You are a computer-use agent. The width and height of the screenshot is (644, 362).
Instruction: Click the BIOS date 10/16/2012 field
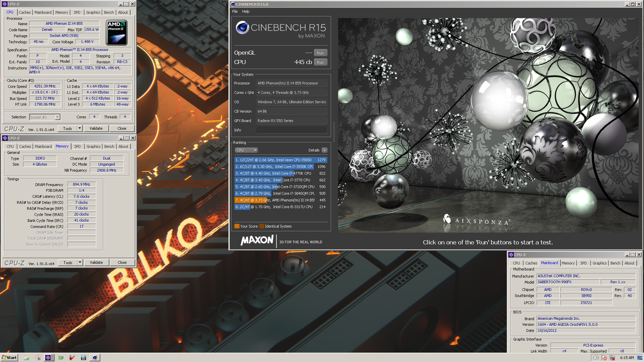click(x=586, y=330)
